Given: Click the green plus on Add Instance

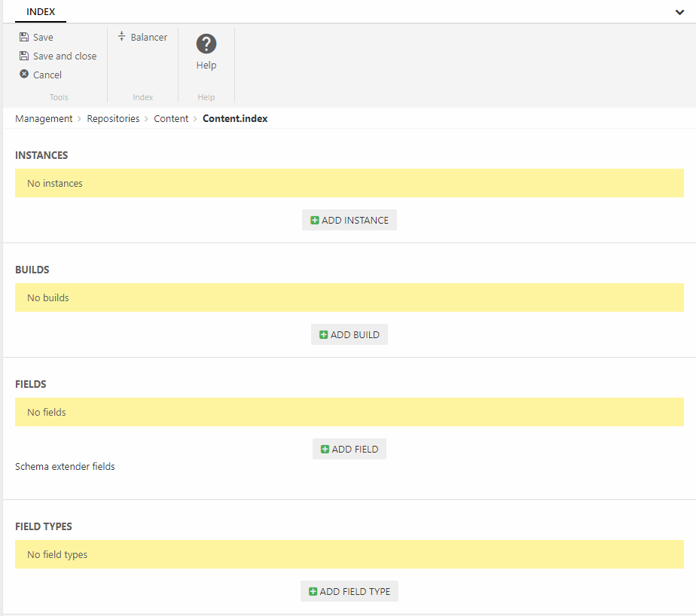Looking at the screenshot, I should click(315, 221).
